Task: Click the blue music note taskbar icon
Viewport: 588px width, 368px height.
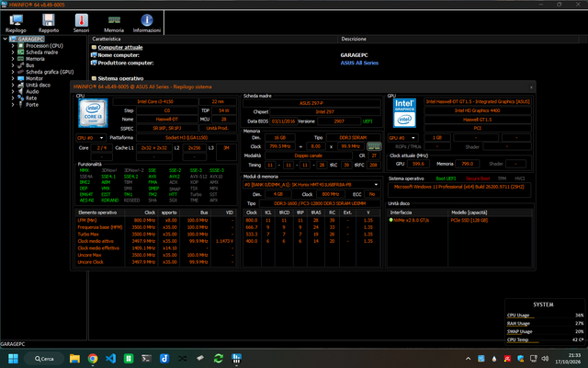Action: pyautogui.click(x=164, y=359)
